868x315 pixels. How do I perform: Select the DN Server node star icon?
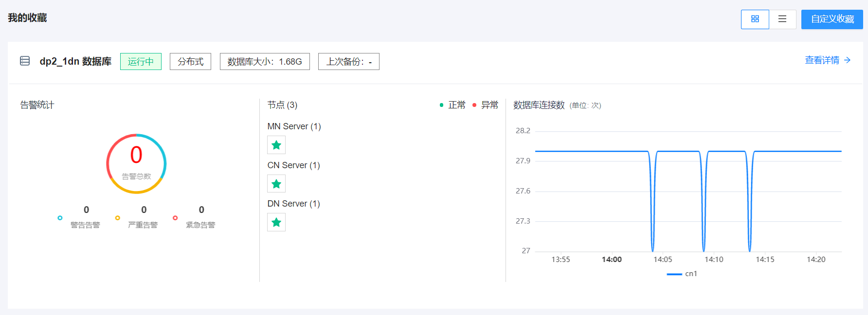pos(276,222)
